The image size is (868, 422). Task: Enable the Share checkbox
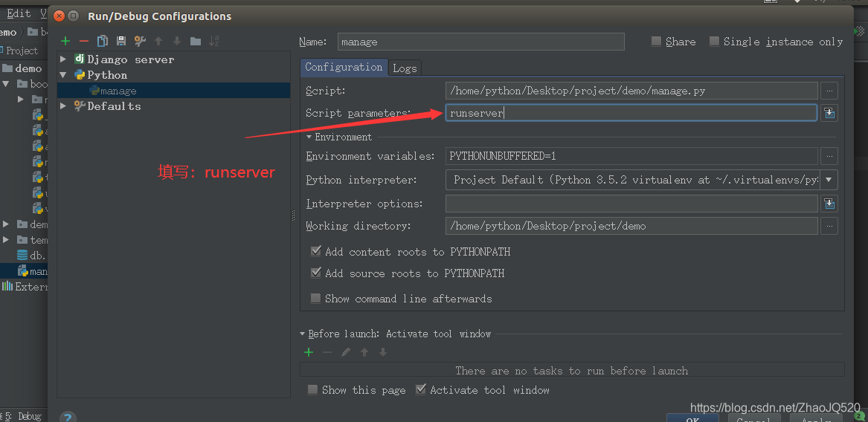click(656, 42)
